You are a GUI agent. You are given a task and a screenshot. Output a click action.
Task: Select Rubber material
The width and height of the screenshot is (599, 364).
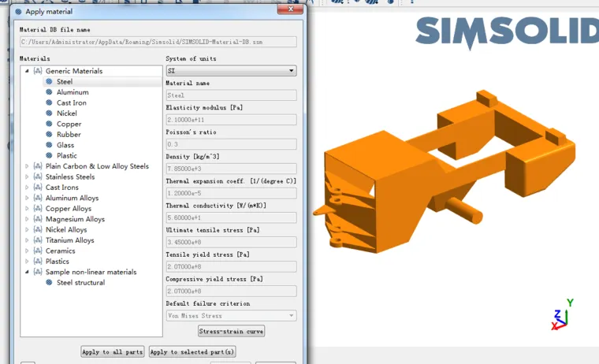click(x=69, y=135)
